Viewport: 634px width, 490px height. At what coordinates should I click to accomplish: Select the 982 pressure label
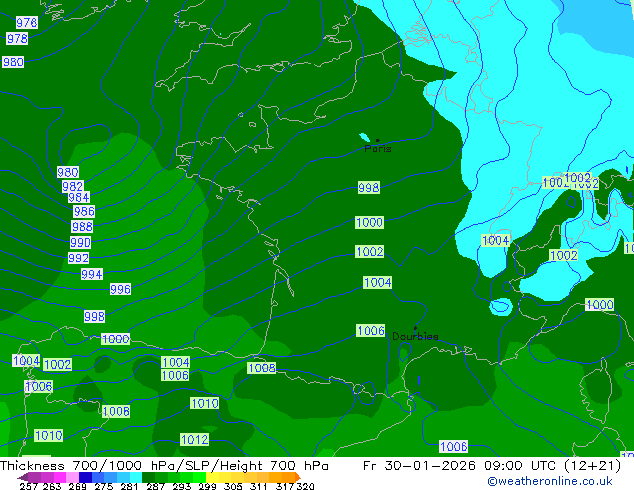pos(73,186)
